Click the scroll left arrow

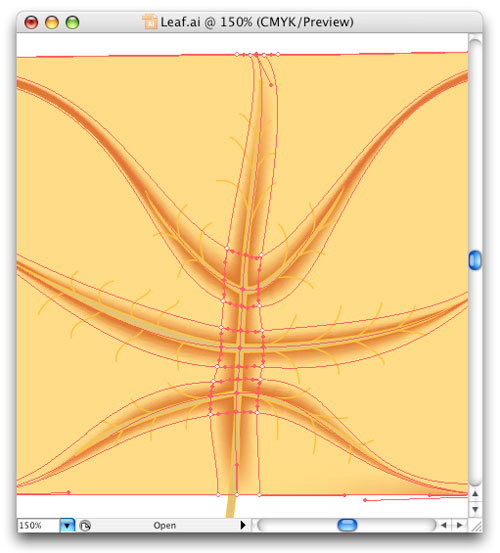click(444, 525)
